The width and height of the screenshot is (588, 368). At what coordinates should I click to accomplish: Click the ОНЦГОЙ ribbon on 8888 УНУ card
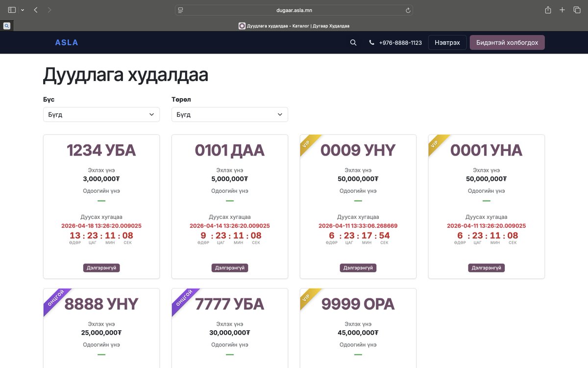coord(55,301)
